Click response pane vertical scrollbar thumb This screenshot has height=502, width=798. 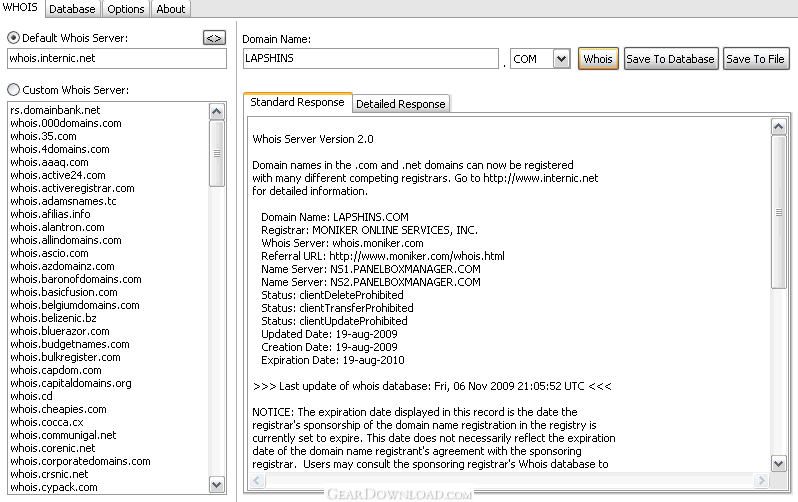779,212
